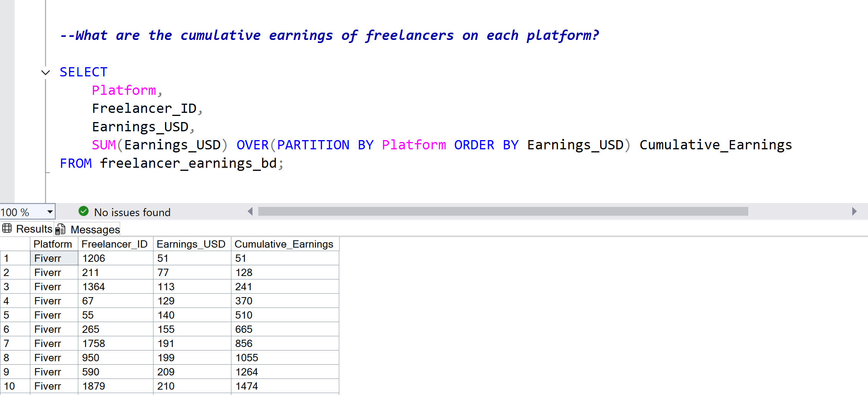Select the Earnings_USD column header

[x=191, y=244]
